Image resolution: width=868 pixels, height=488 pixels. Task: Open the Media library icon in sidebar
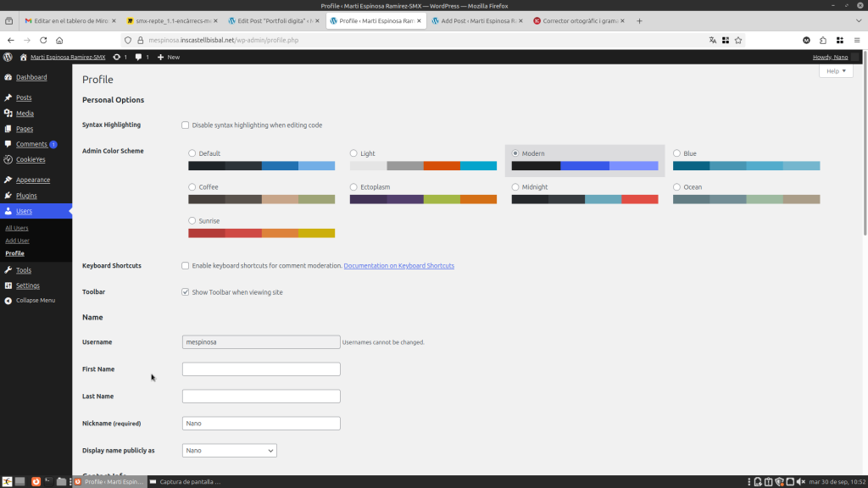point(8,114)
